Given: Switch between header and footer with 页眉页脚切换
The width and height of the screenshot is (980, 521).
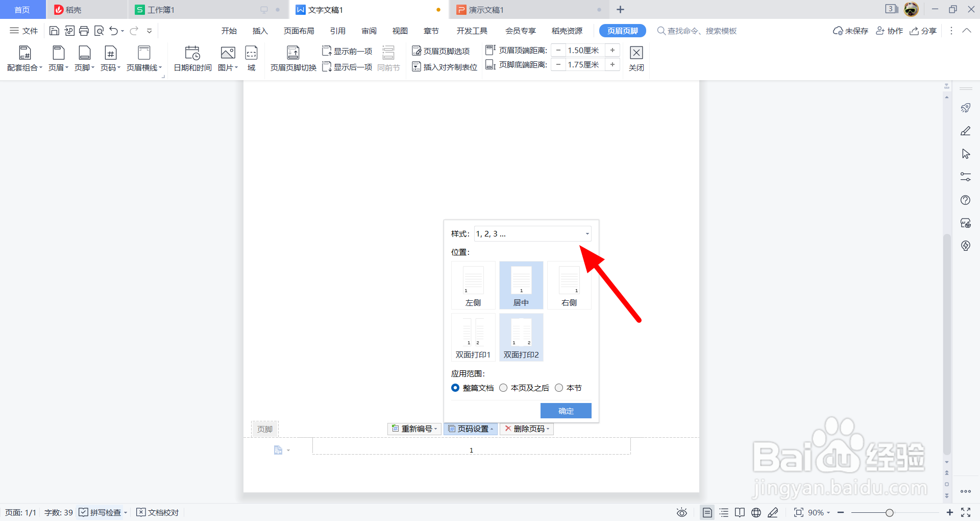Looking at the screenshot, I should tap(292, 57).
